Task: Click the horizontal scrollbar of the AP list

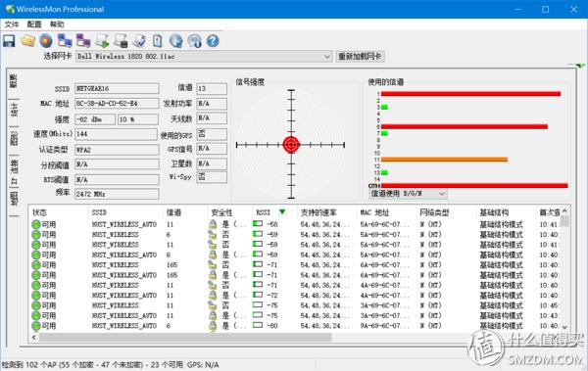Action: pyautogui.click(x=185, y=338)
